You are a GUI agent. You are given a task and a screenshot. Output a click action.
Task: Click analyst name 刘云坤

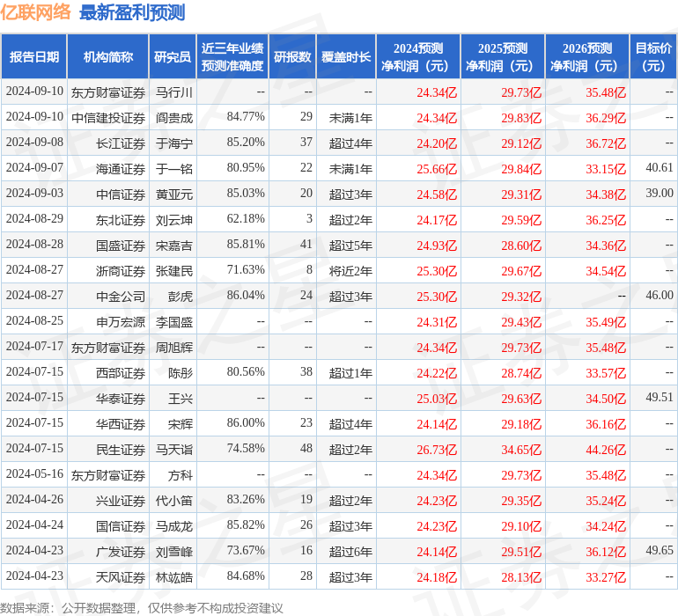click(174, 220)
